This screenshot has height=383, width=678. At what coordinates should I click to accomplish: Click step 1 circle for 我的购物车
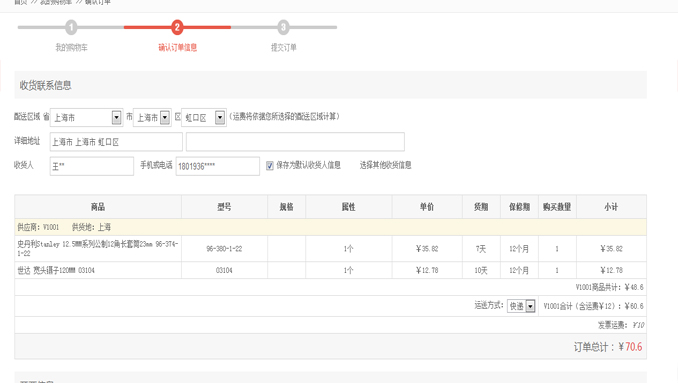click(x=71, y=27)
